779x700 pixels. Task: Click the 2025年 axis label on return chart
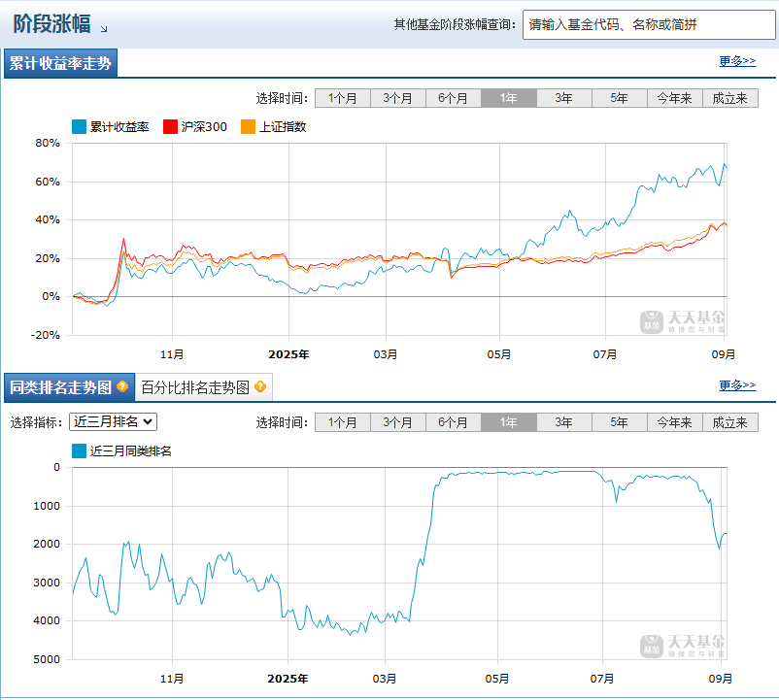288,354
